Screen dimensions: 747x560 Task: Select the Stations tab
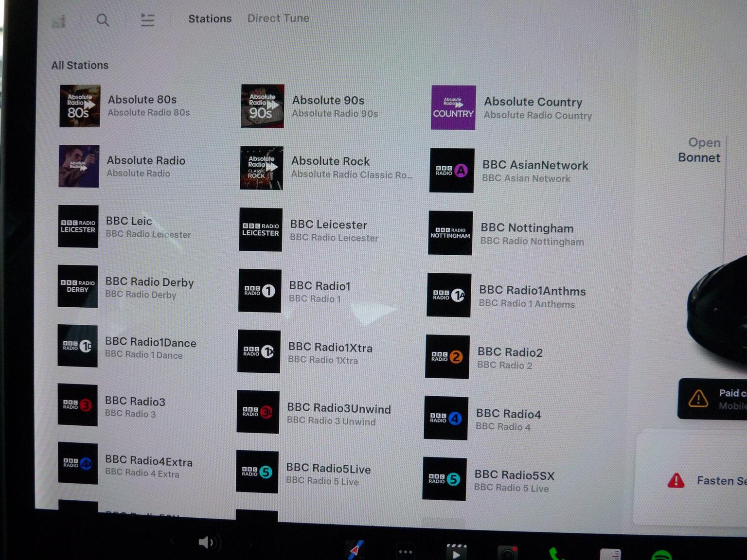click(210, 19)
